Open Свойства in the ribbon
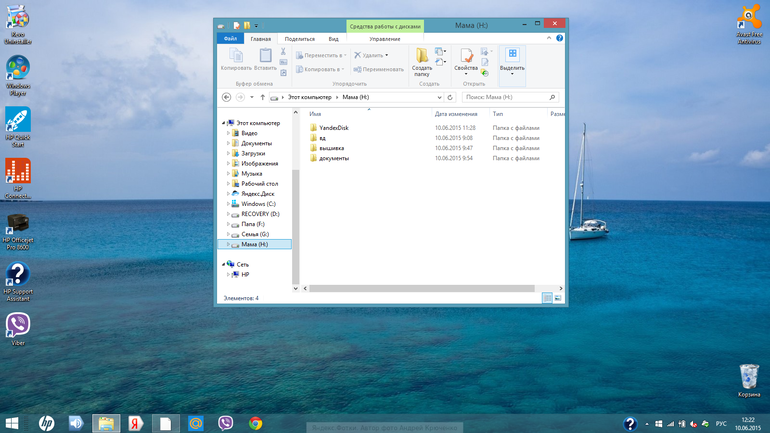Image resolution: width=770 pixels, height=433 pixels. pyautogui.click(x=466, y=62)
